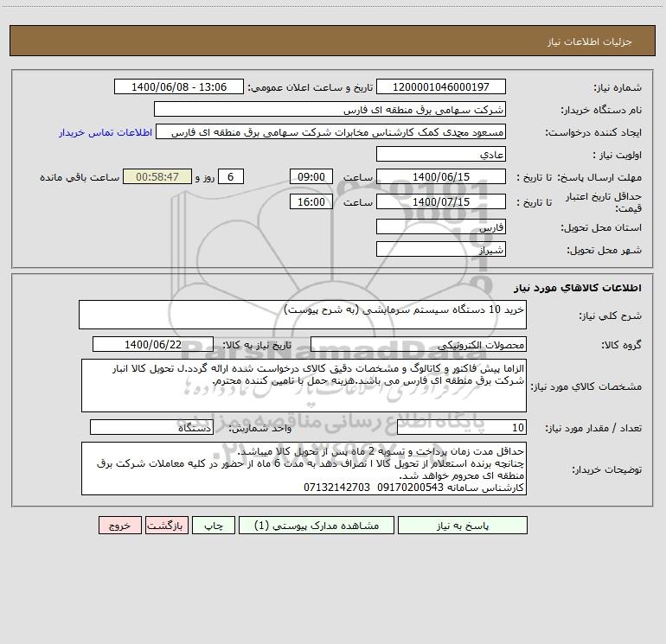Click the price validity date 1400/07/15

(441, 201)
